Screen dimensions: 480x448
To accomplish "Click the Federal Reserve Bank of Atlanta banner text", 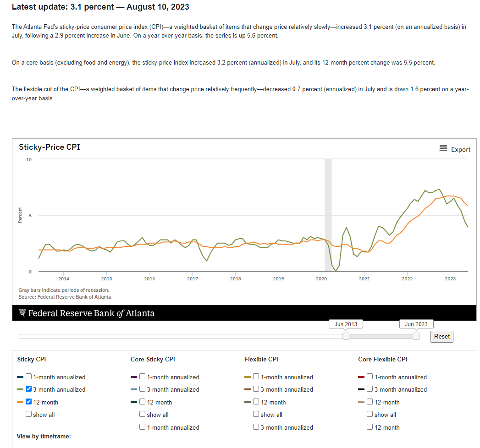I will pos(91,313).
